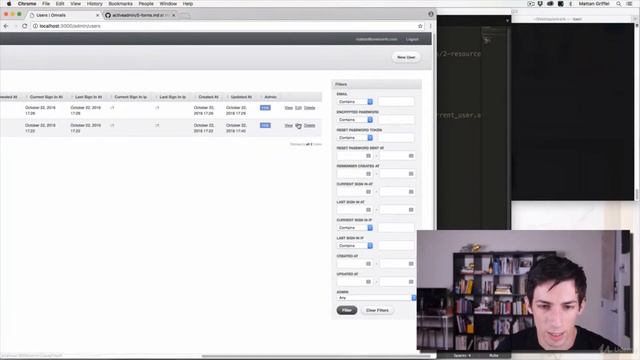The image size is (640, 360).
Task: Open Reset Password Token Contains dropdown
Action: pyautogui.click(x=355, y=138)
